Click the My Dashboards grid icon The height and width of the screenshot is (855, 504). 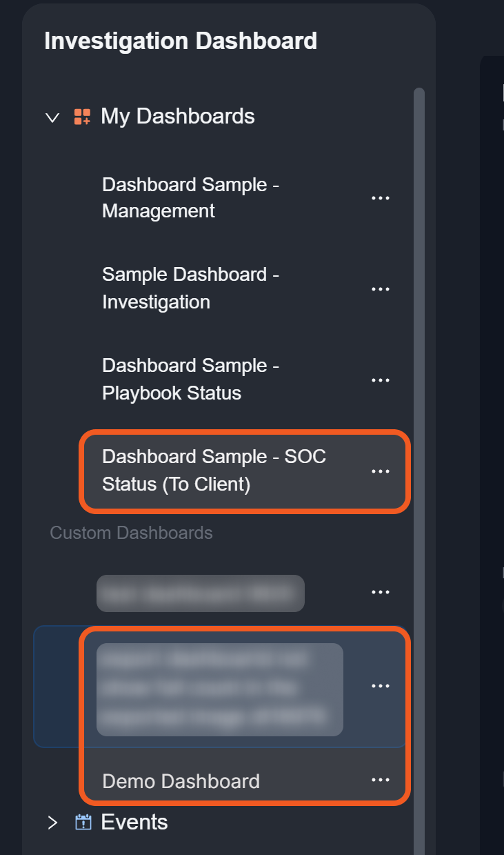82,117
